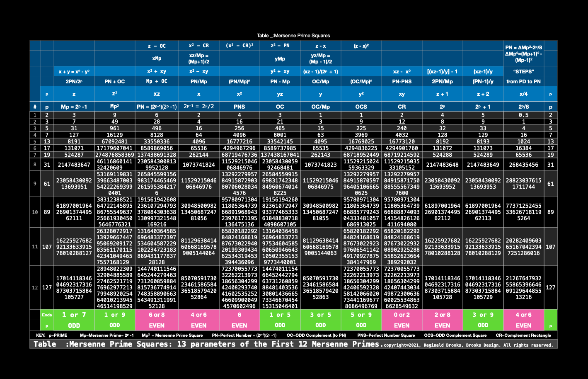The width and height of the screenshot is (588, 379).
Task: Click the "STEPS" header cell
Action: click(x=523, y=71)
